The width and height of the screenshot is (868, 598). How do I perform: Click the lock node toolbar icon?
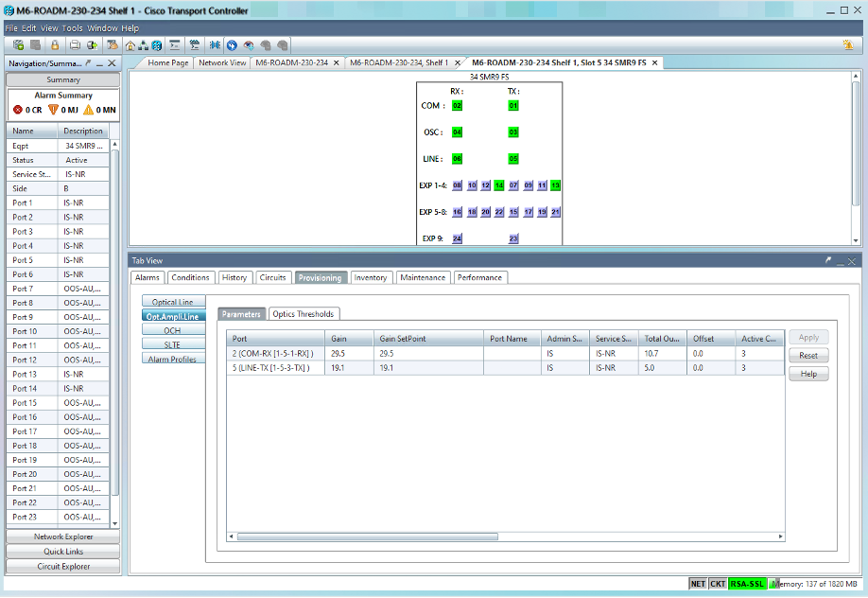(x=54, y=45)
